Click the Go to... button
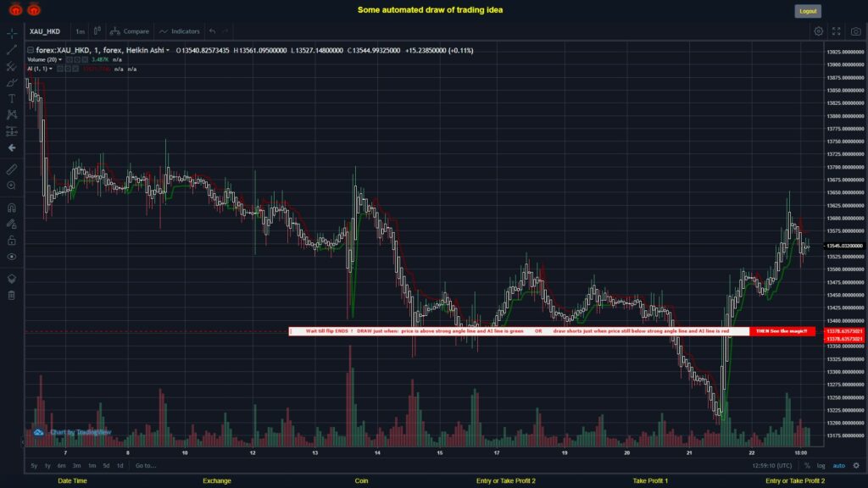 pos(146,466)
